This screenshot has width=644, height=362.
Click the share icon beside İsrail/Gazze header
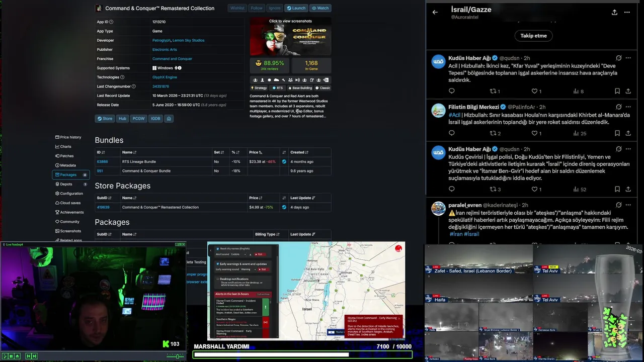[614, 13]
